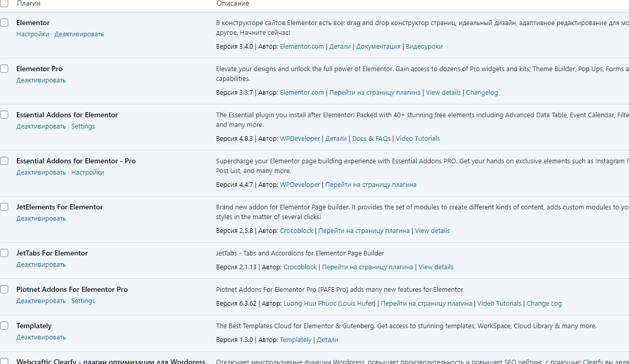Check the Elementor Pro plugin checkbox
629x364 pixels.
click(x=4, y=69)
